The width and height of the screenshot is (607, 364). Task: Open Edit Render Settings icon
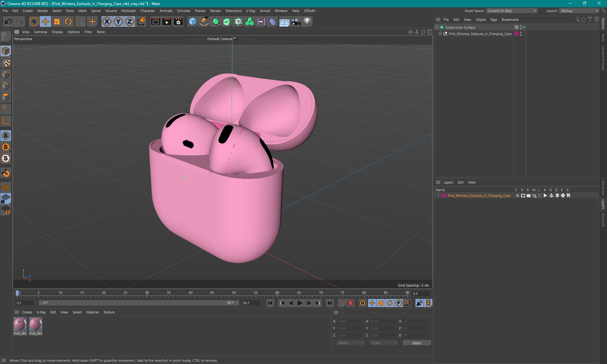coord(178,21)
